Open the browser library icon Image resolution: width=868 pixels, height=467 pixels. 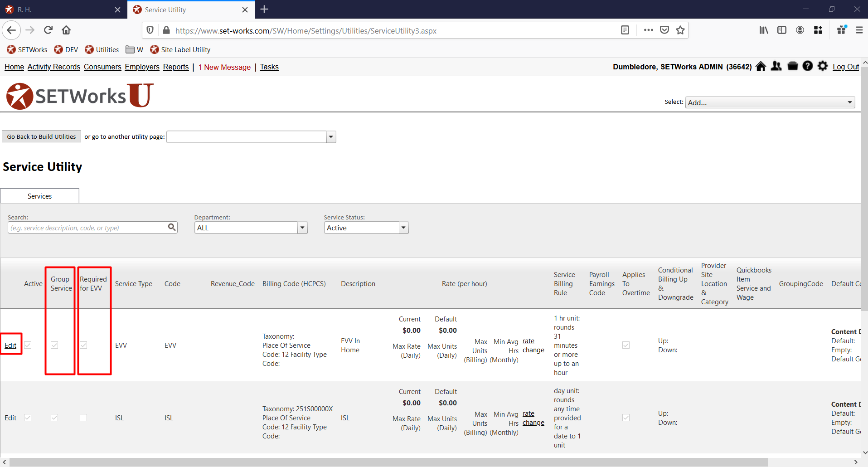[764, 30]
